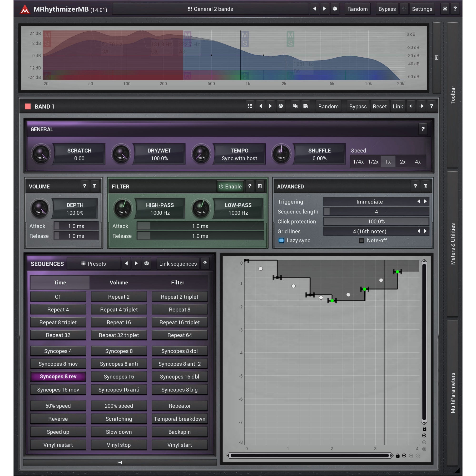Screen dimensions: 476x476
Task: Select the 1/4x speed option
Action: [x=358, y=162]
